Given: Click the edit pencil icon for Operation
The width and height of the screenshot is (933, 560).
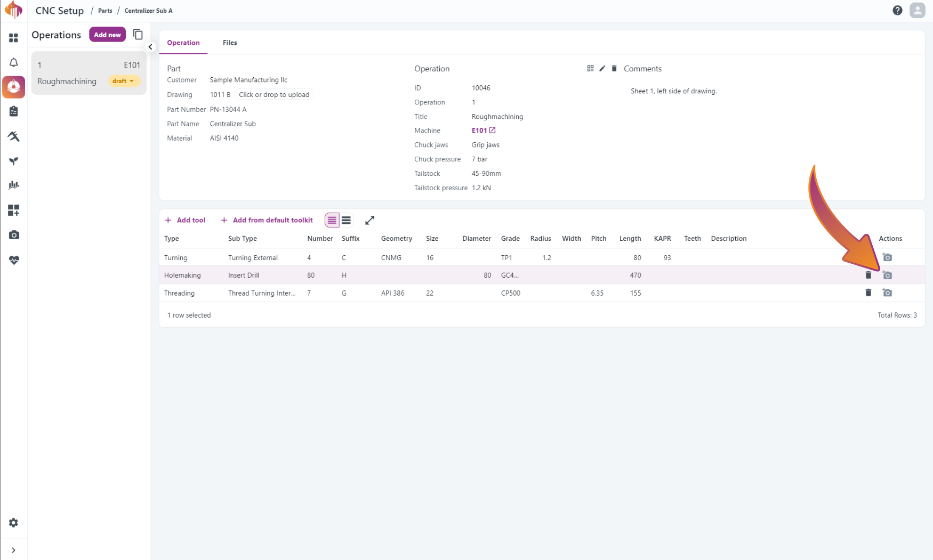Looking at the screenshot, I should pos(602,68).
